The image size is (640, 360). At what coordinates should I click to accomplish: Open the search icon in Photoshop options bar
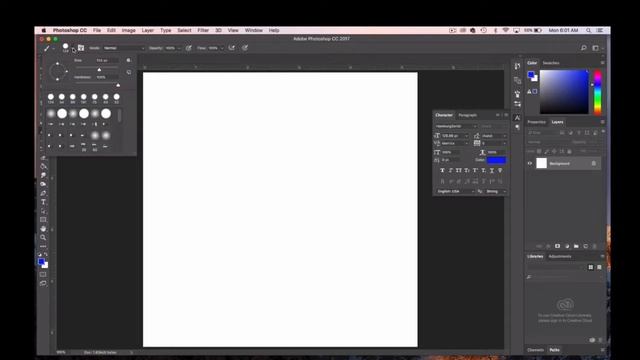pyautogui.click(x=584, y=48)
